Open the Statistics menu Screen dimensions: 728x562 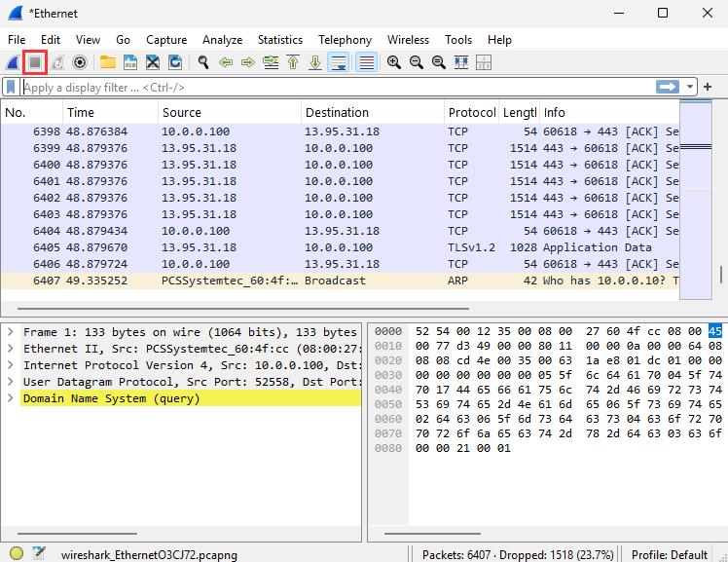tap(279, 40)
